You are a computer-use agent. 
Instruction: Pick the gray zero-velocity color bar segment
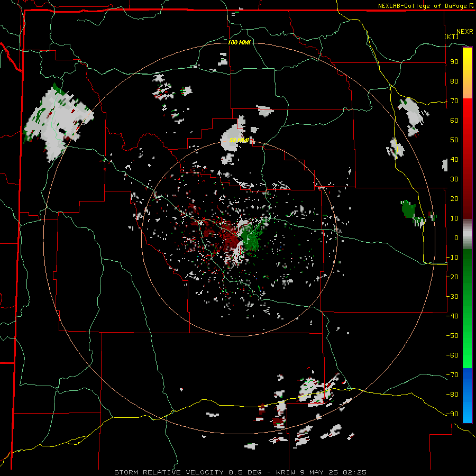click(467, 234)
